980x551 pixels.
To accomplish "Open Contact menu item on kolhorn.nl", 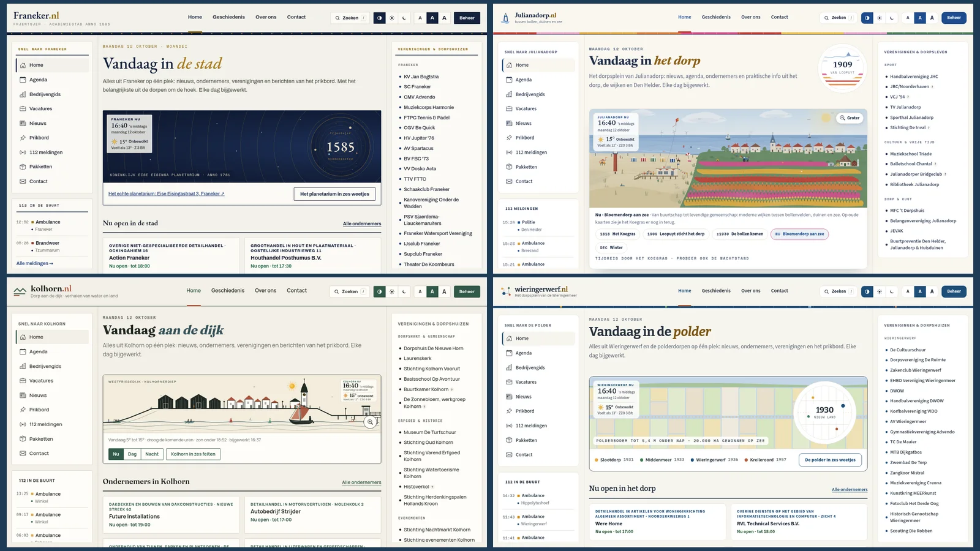I will (x=296, y=290).
